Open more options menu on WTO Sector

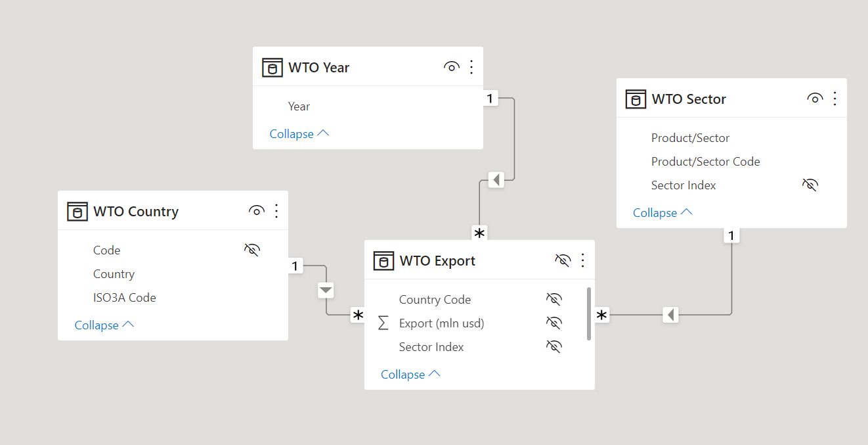pos(835,99)
